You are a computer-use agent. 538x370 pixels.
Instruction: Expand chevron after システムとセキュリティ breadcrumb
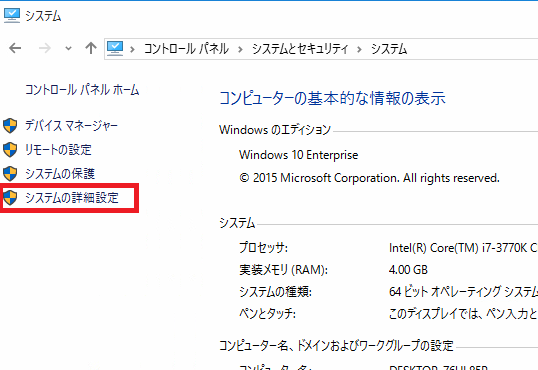359,50
